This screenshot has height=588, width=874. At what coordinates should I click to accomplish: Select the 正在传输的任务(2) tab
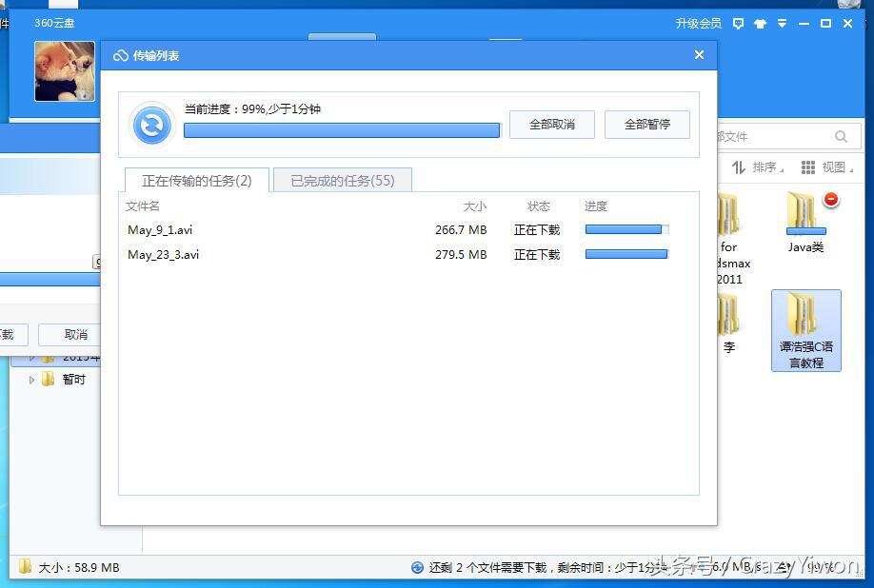195,179
